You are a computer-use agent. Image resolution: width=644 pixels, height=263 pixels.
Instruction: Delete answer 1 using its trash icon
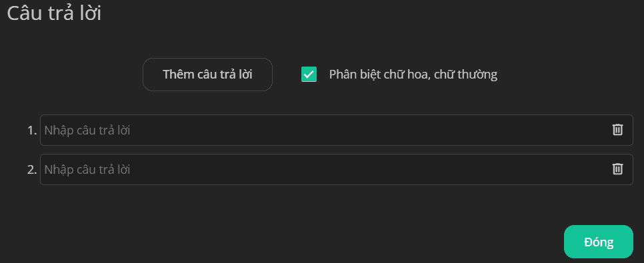(x=618, y=130)
